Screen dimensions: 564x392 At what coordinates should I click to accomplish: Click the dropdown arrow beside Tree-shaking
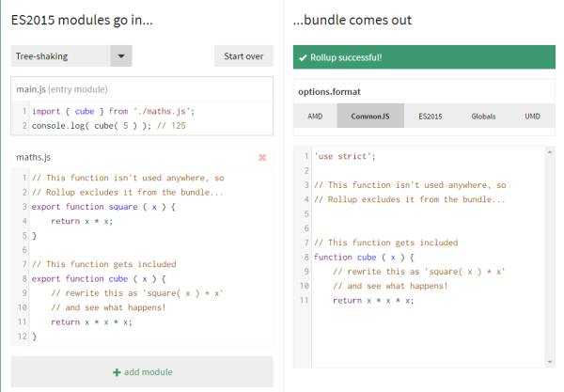coord(121,55)
